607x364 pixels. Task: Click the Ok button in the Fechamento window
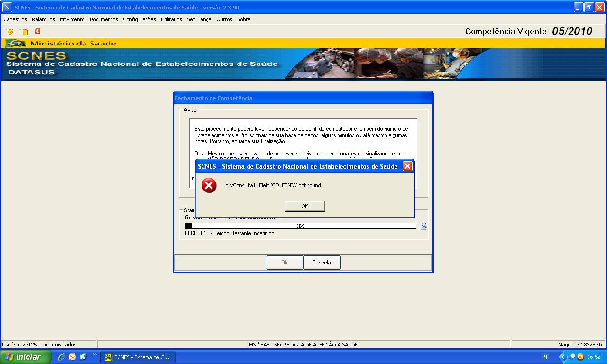[x=285, y=262]
